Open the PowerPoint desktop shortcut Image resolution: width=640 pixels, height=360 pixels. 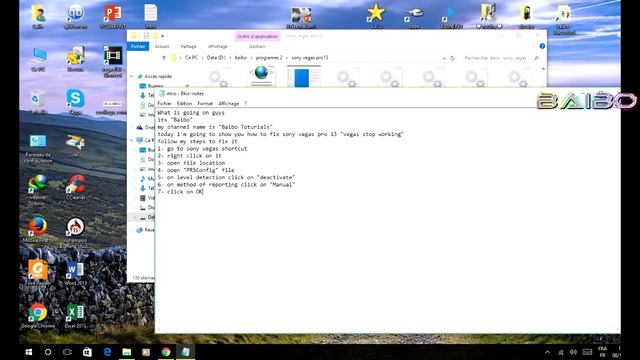tap(113, 16)
